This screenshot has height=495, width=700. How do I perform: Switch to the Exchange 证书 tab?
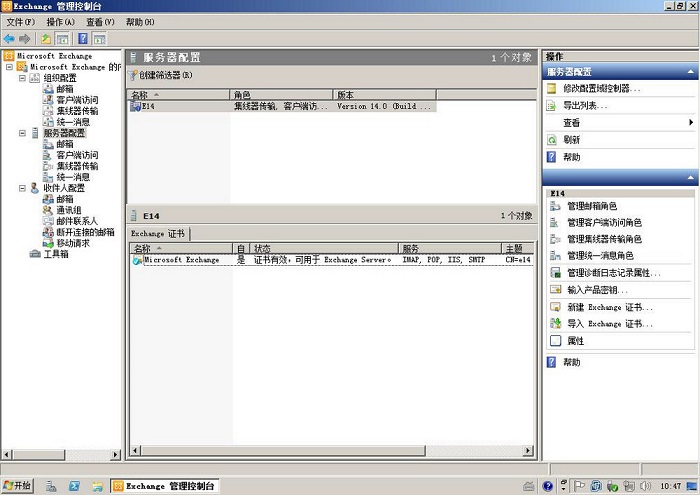[157, 234]
